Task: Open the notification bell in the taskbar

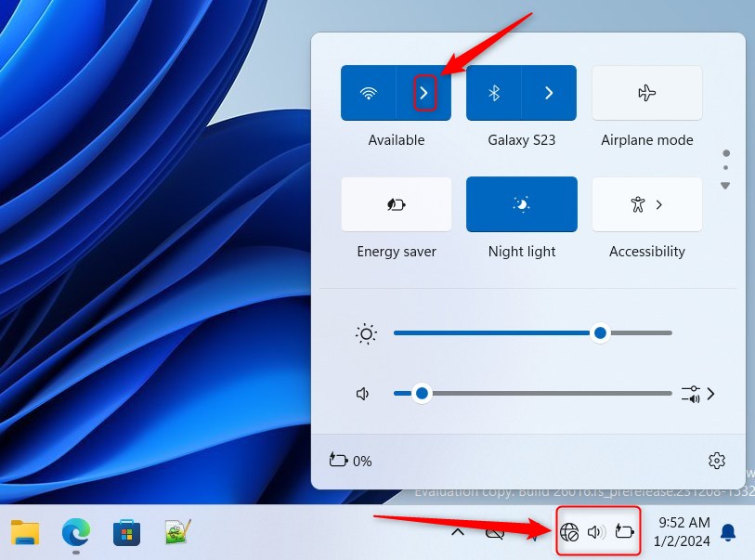Action: [728, 531]
